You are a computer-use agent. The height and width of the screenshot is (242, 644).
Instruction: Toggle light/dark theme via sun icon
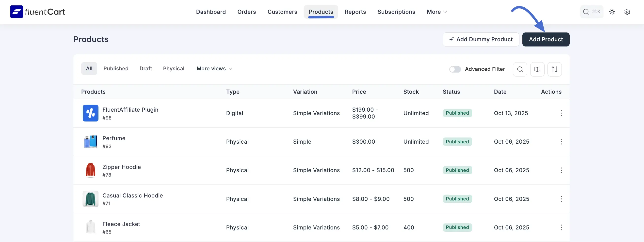612,12
